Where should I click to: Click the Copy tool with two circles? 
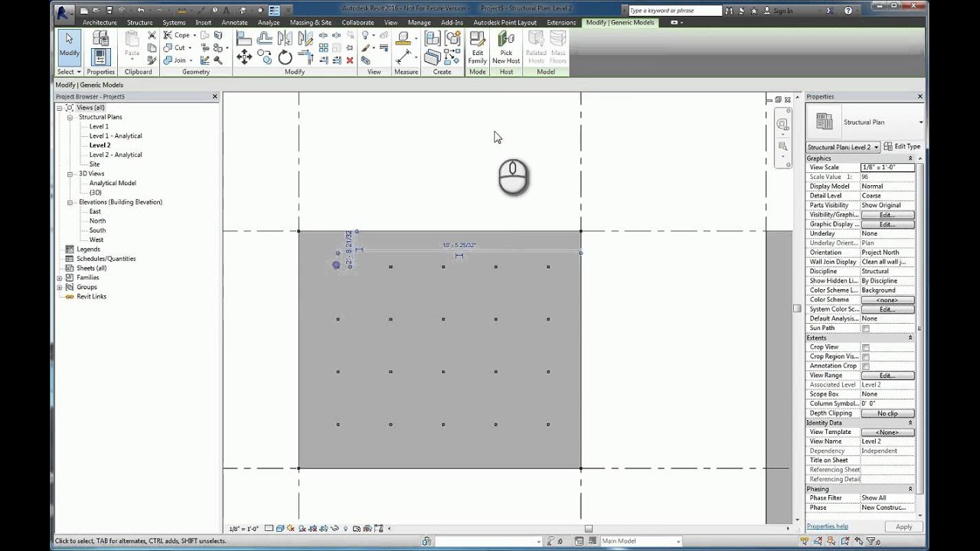coord(265,57)
